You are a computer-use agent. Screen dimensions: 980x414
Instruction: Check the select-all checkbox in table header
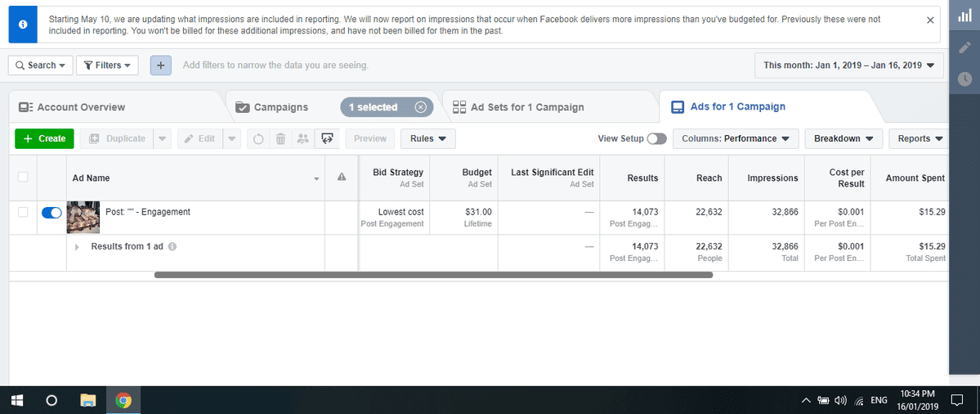(23, 177)
